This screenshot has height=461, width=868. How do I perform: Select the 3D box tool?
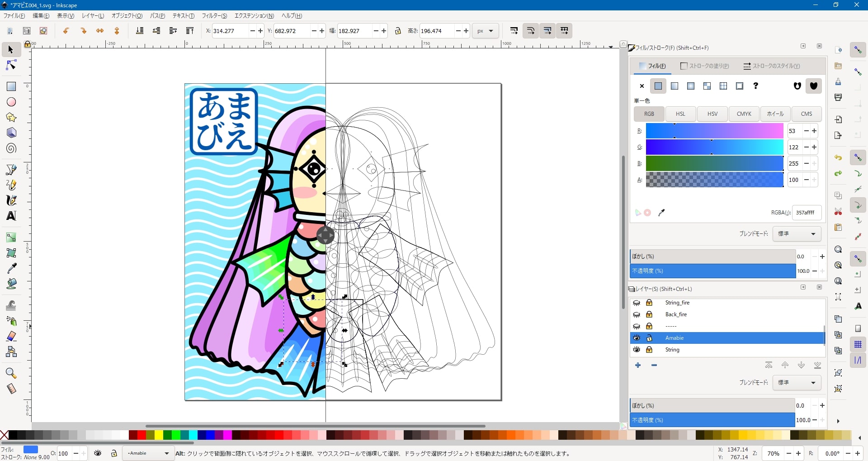click(x=11, y=133)
